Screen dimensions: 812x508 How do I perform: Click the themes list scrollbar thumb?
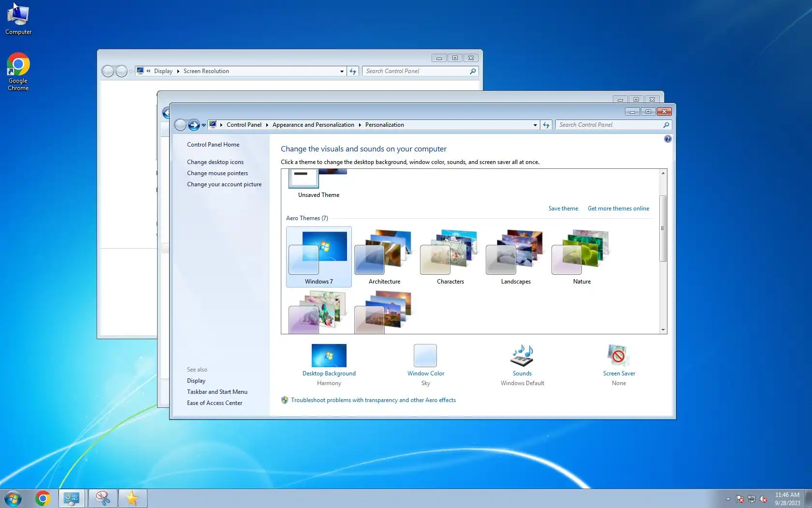tap(663, 228)
